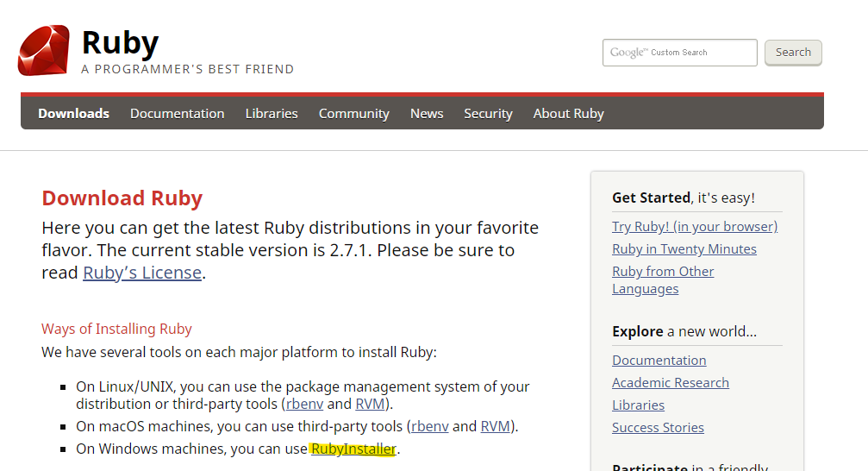Click the Download Ruby heading
This screenshot has width=868, height=471.
[x=122, y=198]
